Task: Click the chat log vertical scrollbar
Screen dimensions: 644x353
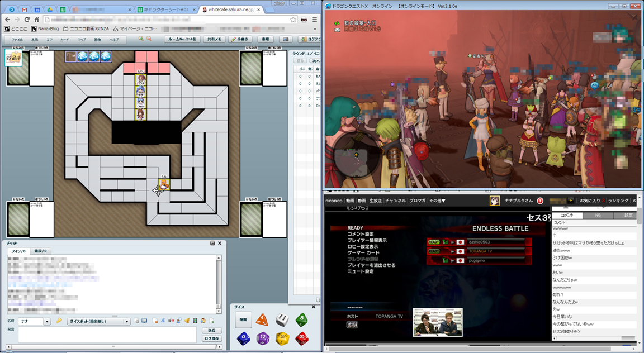Action: [219, 284]
